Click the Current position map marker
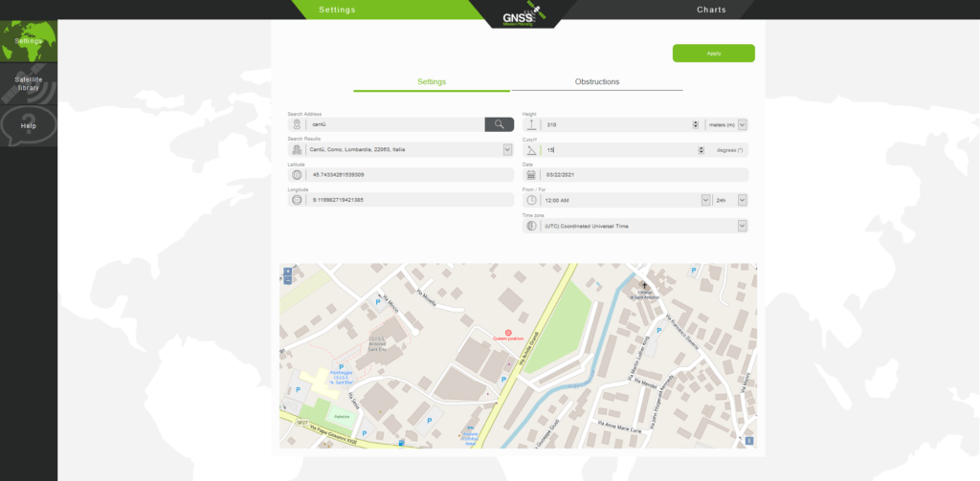 click(508, 332)
